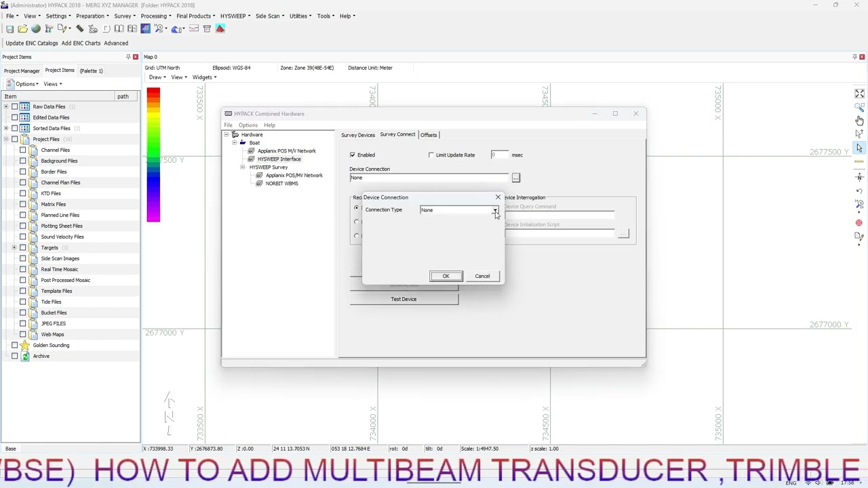Click the pencil document icon in map toolbar
This screenshot has height=488, width=868.
859,236
